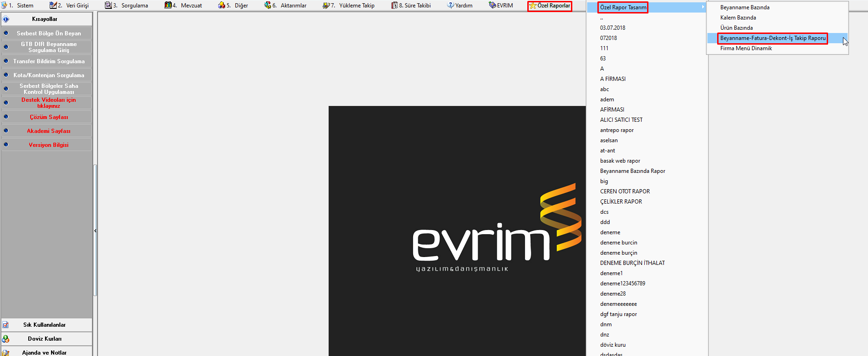The width and height of the screenshot is (868, 356).
Task: Click the EVRIM menu icon
Action: pyautogui.click(x=492, y=6)
